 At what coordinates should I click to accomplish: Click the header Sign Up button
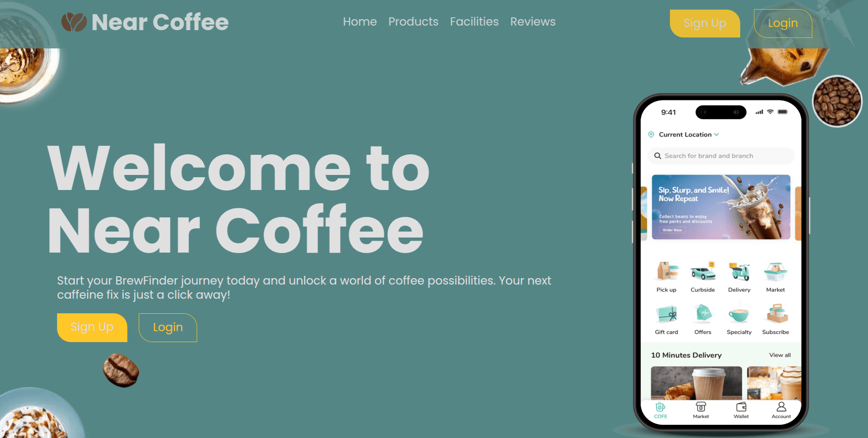point(705,23)
